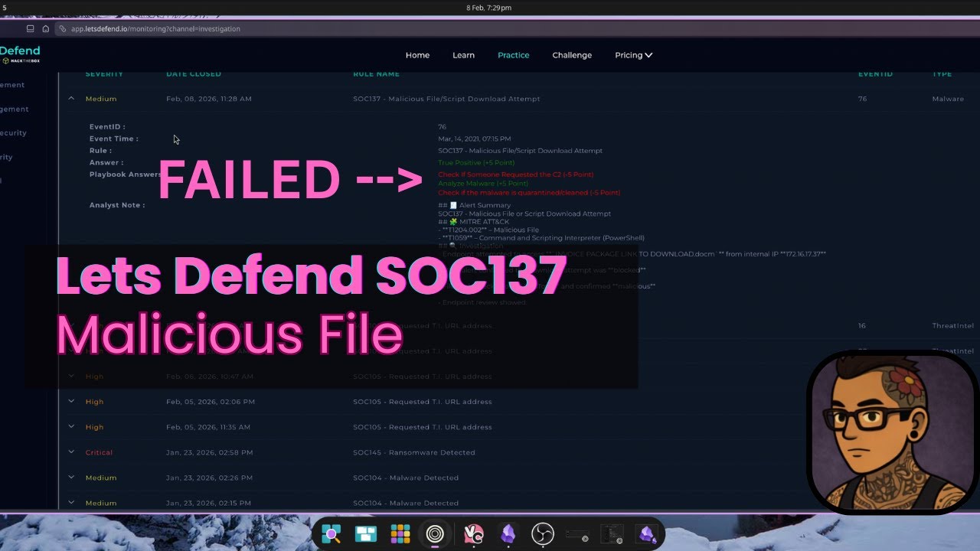Expand the Pricing dropdown menu

(x=633, y=55)
